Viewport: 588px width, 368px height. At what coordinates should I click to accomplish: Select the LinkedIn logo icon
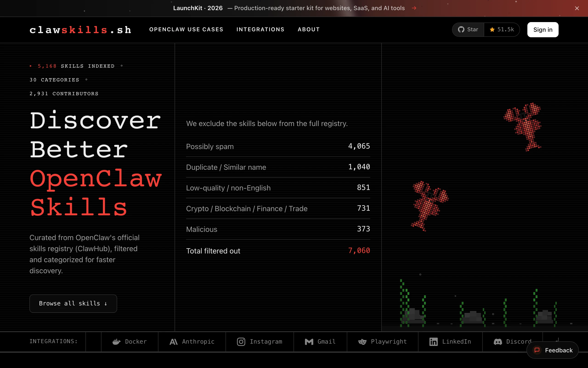[433, 342]
